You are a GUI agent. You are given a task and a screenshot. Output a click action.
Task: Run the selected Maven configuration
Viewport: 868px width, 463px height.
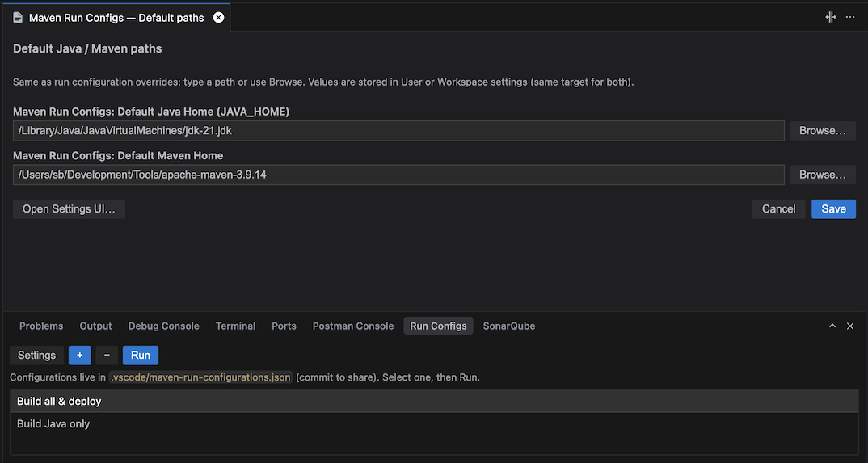point(141,356)
